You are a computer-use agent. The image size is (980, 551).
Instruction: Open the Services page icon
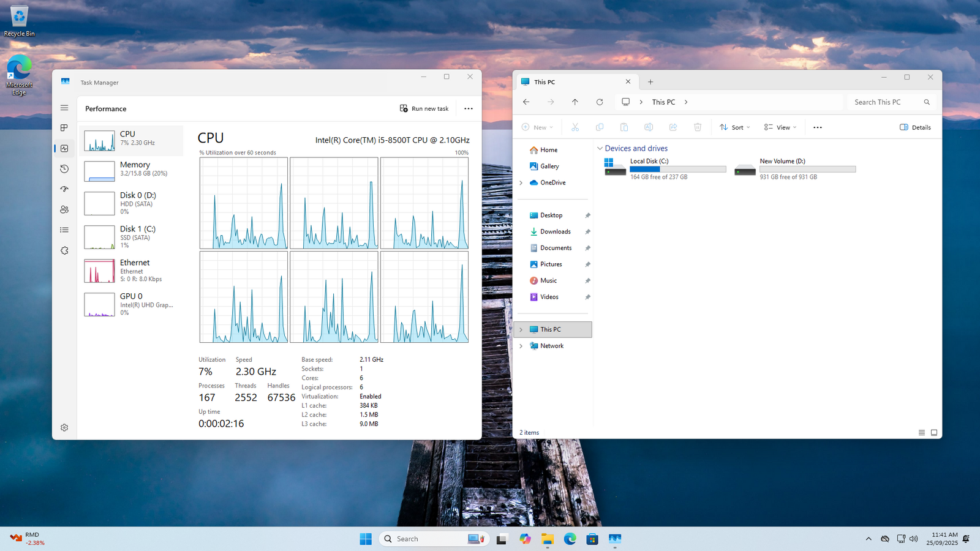coord(64,250)
